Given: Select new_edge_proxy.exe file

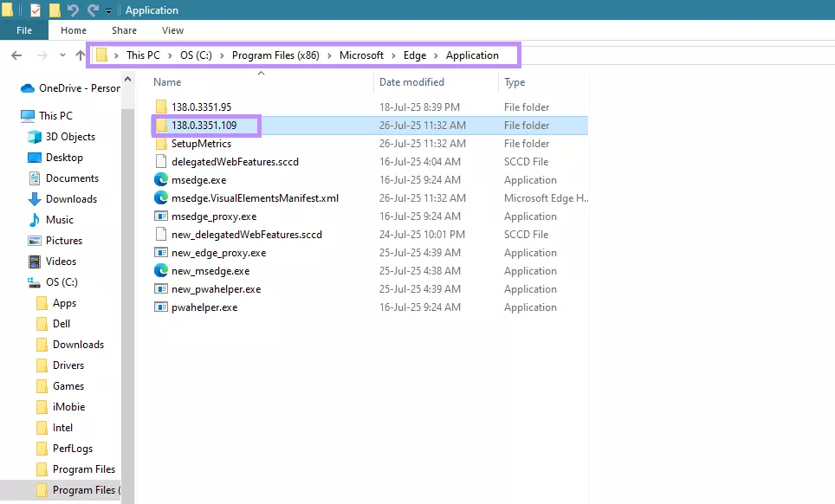Looking at the screenshot, I should click(x=219, y=252).
